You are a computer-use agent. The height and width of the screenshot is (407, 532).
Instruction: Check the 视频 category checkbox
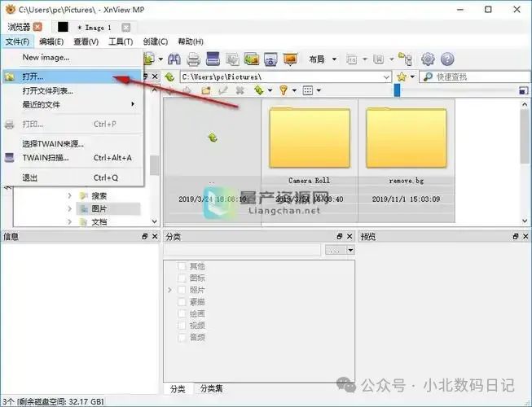182,326
